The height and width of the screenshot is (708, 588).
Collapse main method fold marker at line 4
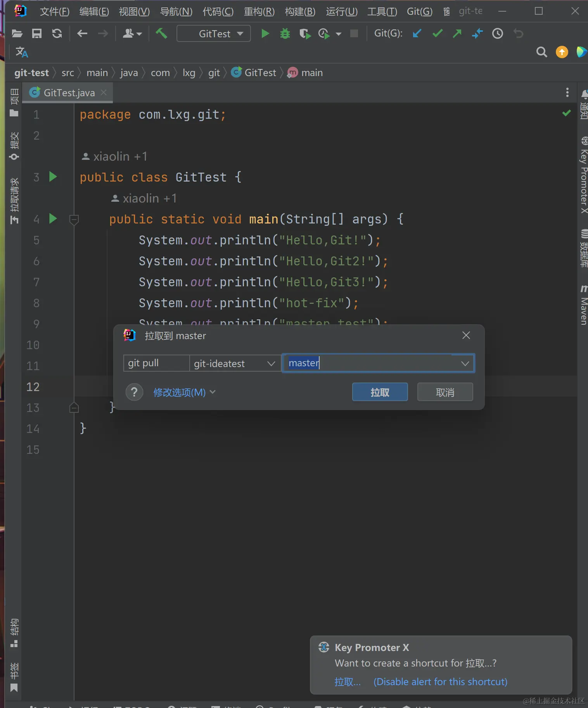coord(74,220)
